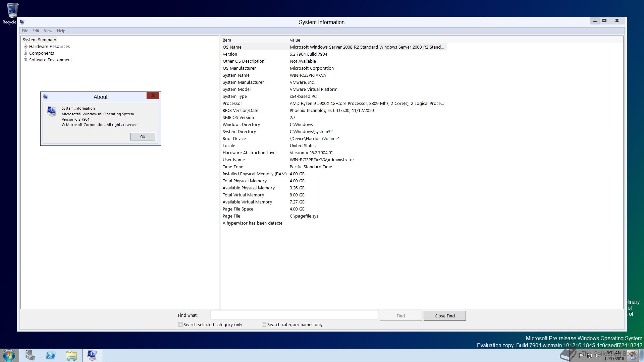Click the value VMware Virtual Platform
This screenshot has width=644, height=362.
(314, 89)
